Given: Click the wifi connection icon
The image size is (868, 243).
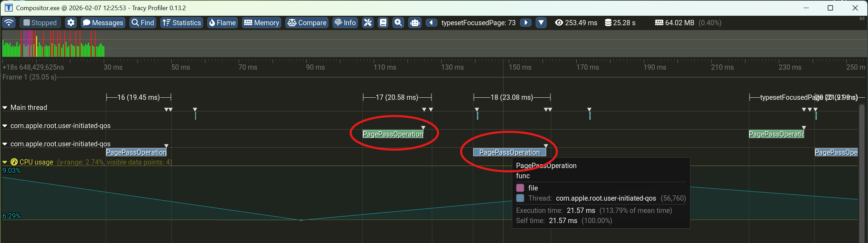Looking at the screenshot, I should pyautogui.click(x=9, y=23).
